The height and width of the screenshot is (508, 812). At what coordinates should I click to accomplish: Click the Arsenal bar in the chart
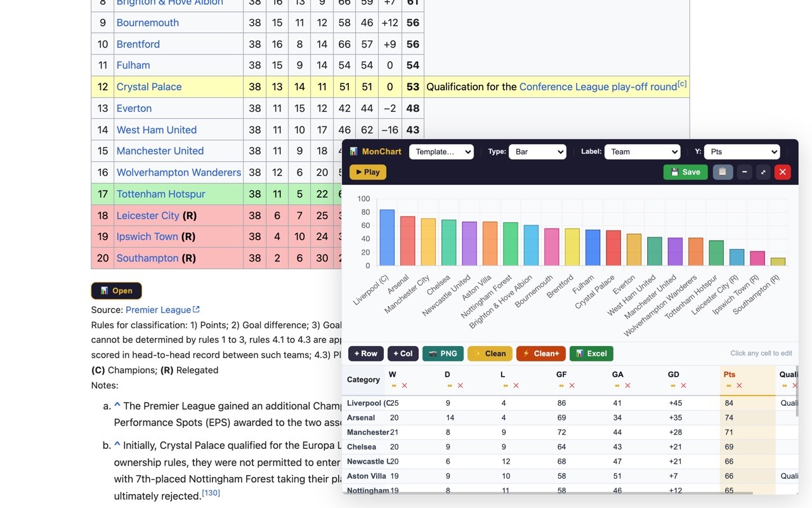(x=408, y=241)
